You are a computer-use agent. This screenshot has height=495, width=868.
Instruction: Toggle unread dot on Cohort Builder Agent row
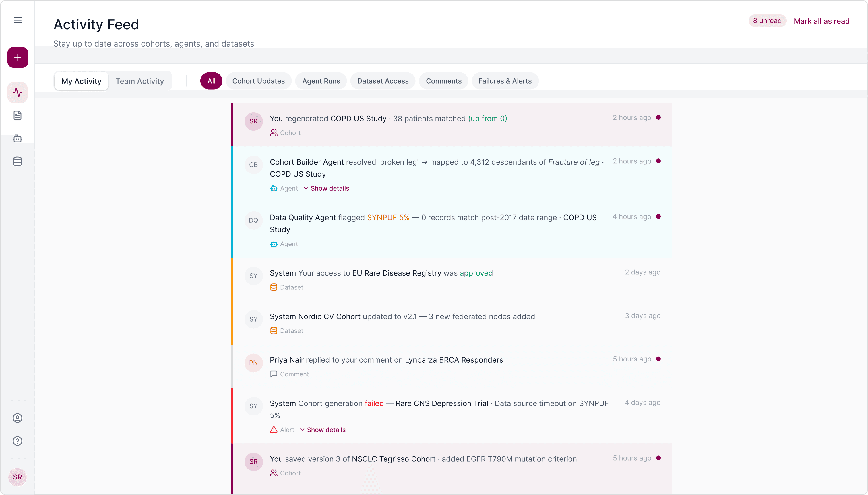click(658, 161)
